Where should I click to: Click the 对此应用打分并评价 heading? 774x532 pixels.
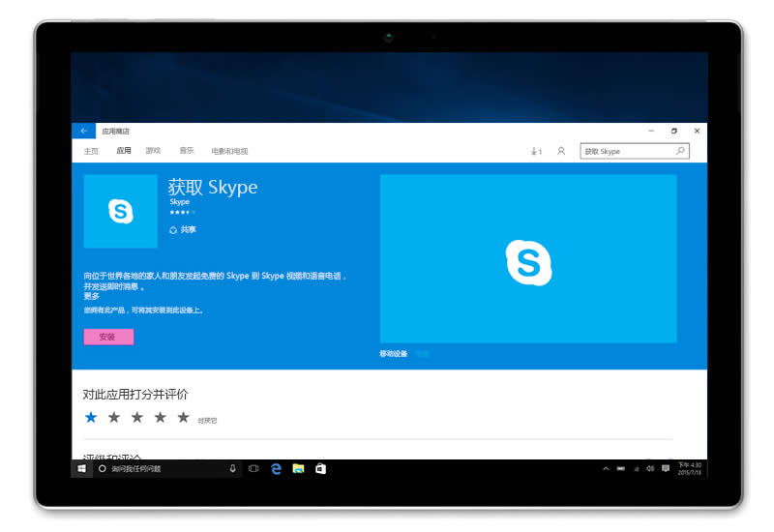pos(135,395)
